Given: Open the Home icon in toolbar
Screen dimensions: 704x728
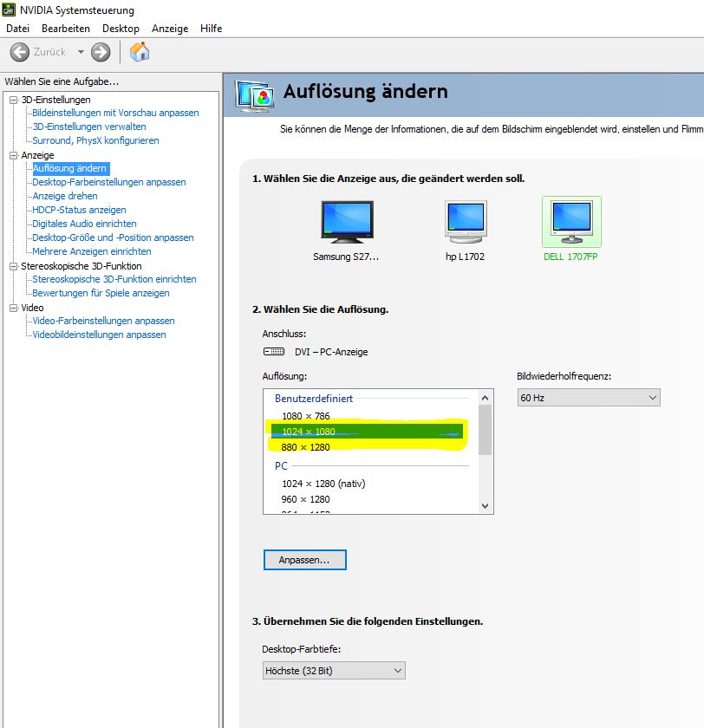Looking at the screenshot, I should coord(140,51).
